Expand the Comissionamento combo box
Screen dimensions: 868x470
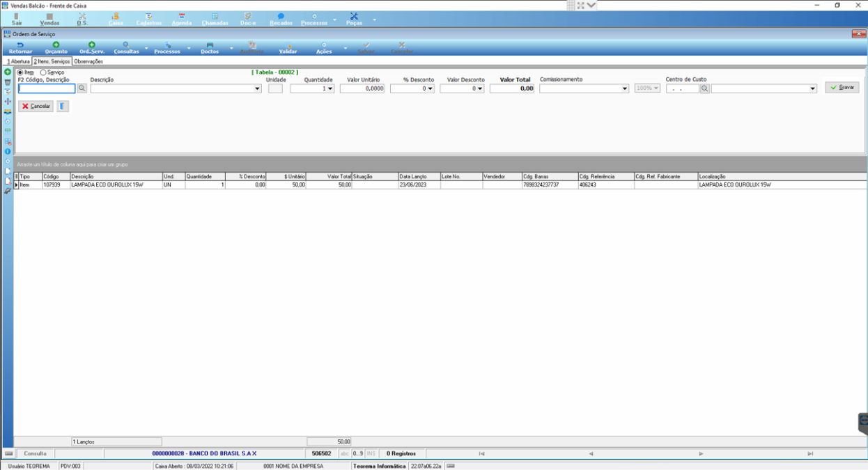[x=625, y=89]
